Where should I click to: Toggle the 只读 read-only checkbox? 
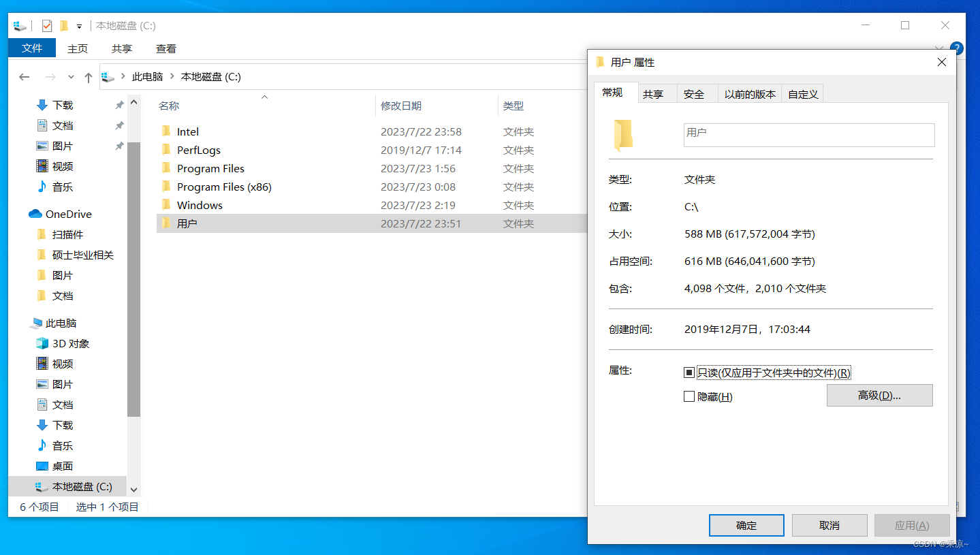[689, 372]
